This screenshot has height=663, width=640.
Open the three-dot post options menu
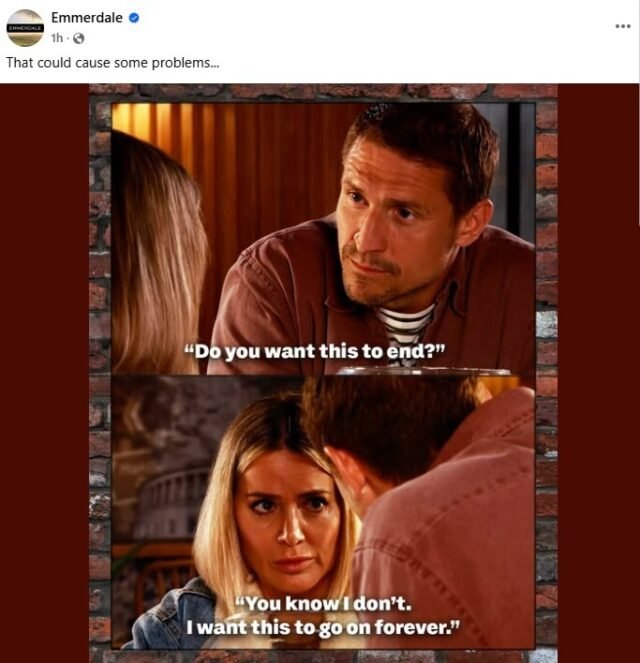[x=623, y=26]
